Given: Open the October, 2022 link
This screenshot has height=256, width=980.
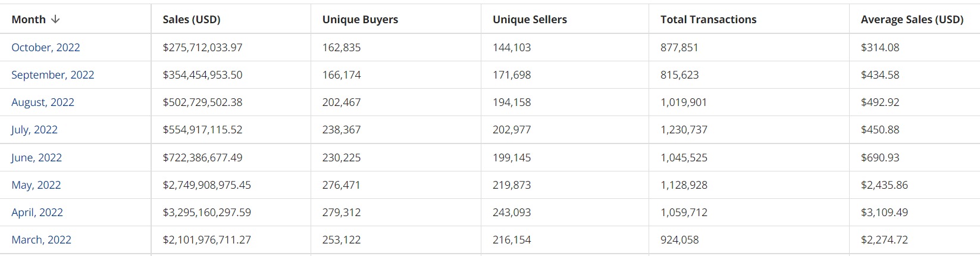Looking at the screenshot, I should coord(46,48).
